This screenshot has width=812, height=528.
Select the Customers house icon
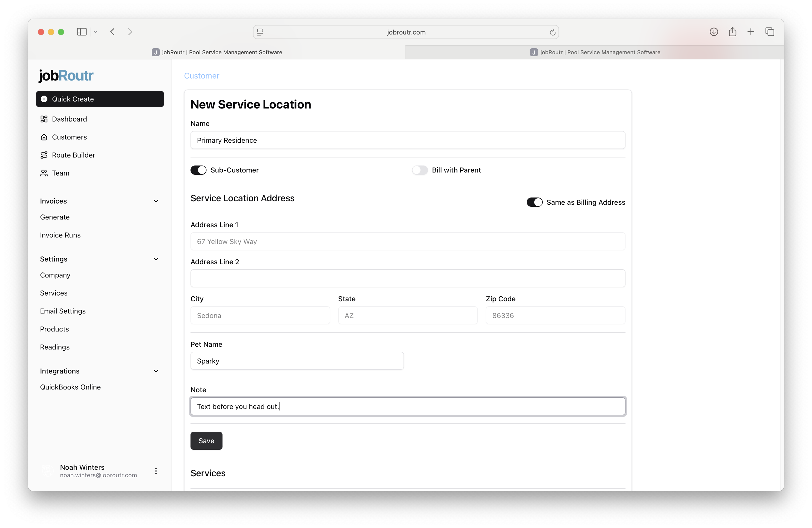pyautogui.click(x=44, y=137)
